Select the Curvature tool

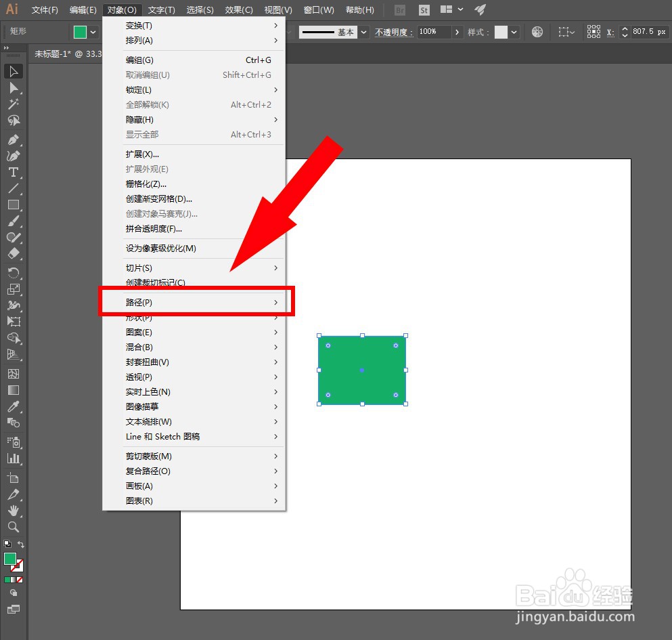(14, 156)
